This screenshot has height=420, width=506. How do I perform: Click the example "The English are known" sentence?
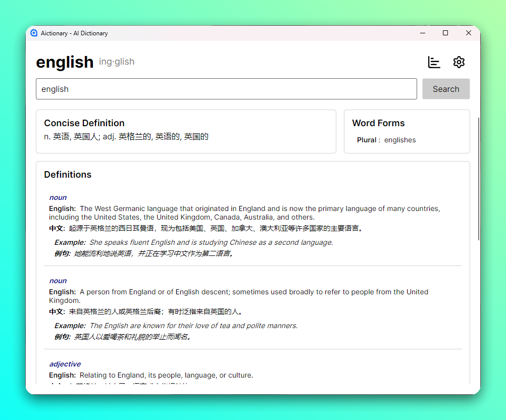(x=193, y=326)
